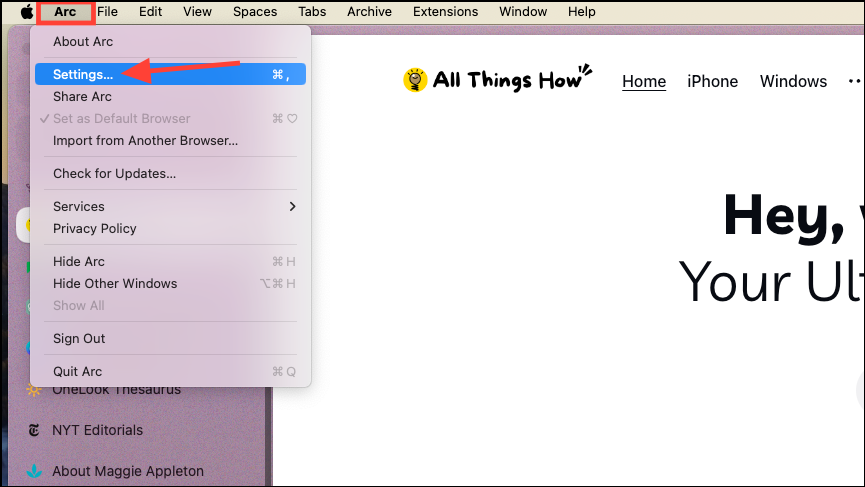Choose Quit Arc
This screenshot has width=865, height=487.
(x=170, y=372)
